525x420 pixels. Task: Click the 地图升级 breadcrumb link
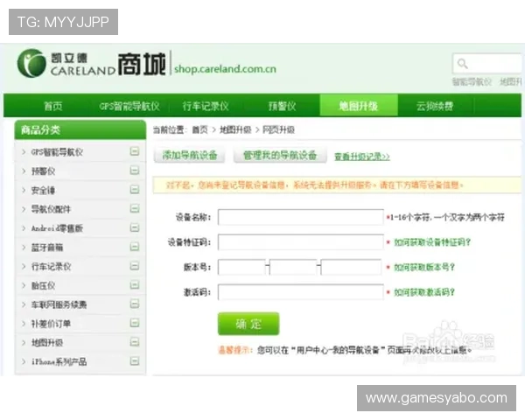point(235,129)
